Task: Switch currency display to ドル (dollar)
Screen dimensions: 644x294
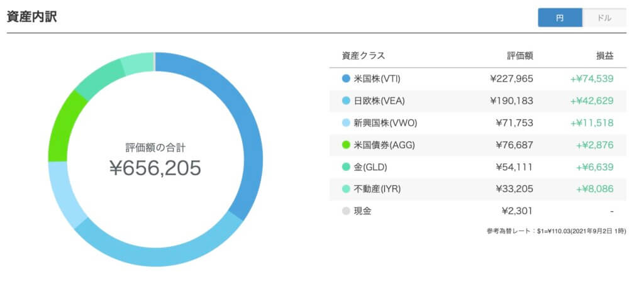Action: 604,18
